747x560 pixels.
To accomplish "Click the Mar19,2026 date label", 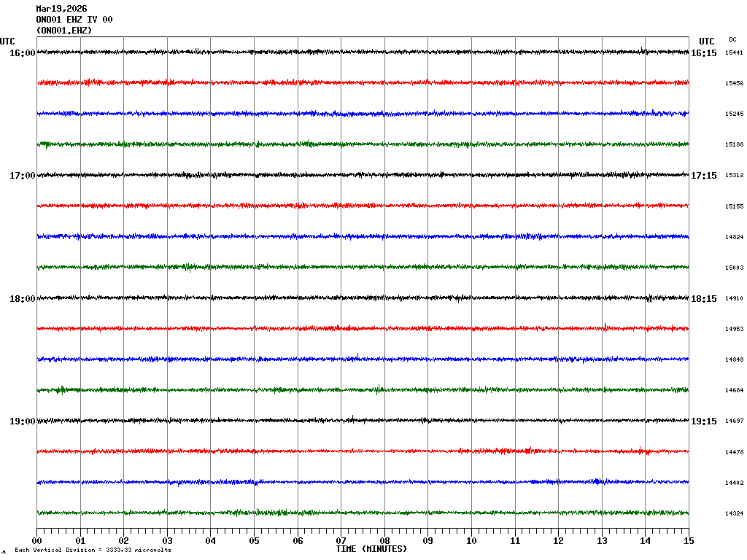I will [61, 9].
